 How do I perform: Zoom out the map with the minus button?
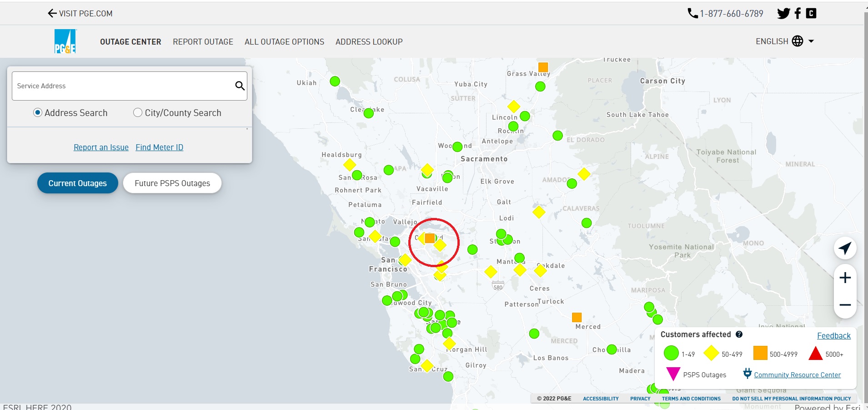coord(845,305)
